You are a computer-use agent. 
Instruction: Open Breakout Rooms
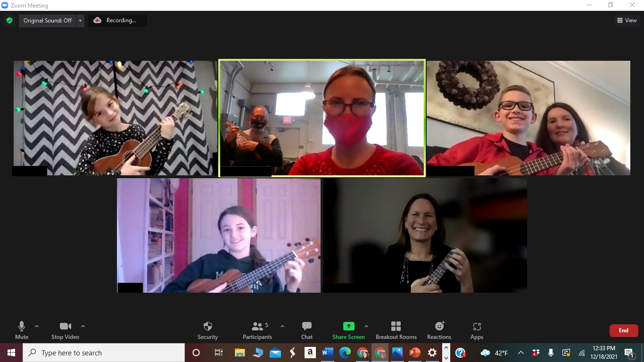pyautogui.click(x=396, y=330)
